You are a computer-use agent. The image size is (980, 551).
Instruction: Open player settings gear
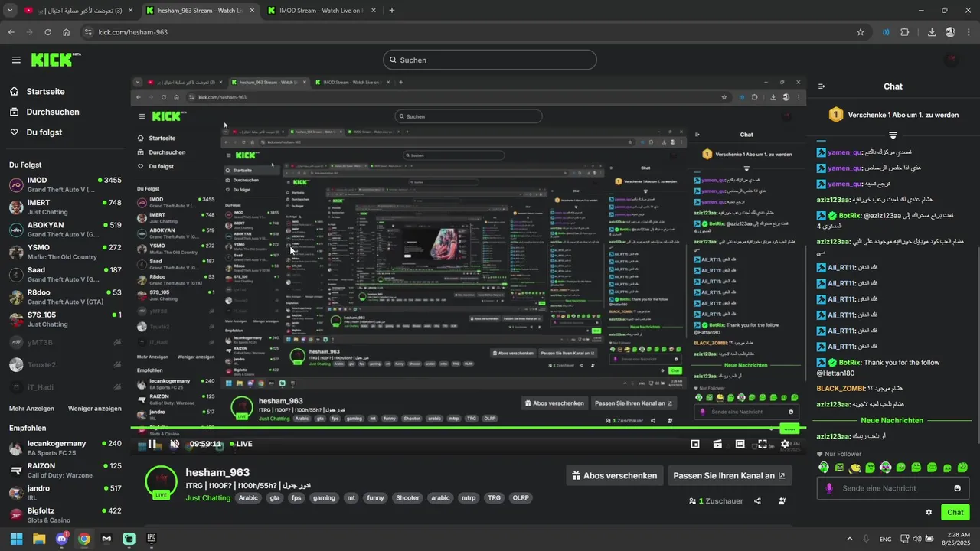pyautogui.click(x=785, y=444)
